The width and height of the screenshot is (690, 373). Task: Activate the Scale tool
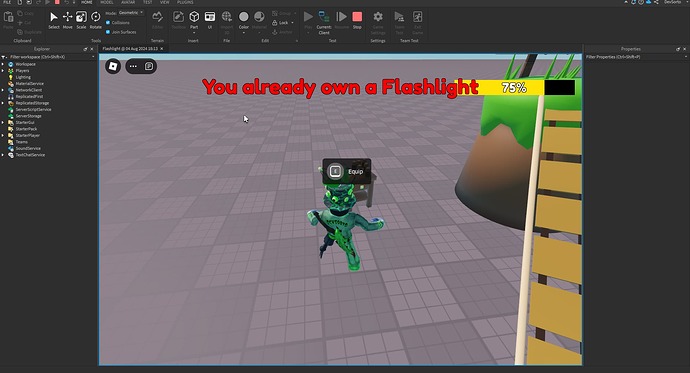click(x=81, y=20)
